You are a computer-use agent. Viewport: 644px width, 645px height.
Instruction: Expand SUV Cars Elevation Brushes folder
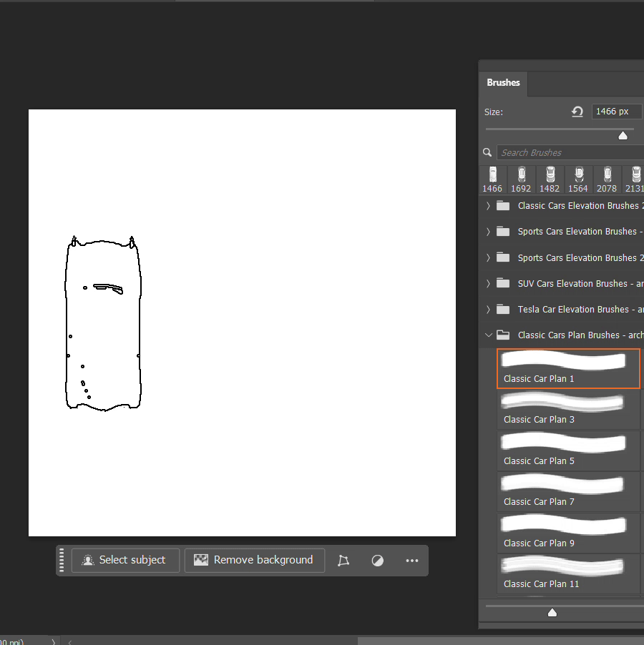point(488,284)
